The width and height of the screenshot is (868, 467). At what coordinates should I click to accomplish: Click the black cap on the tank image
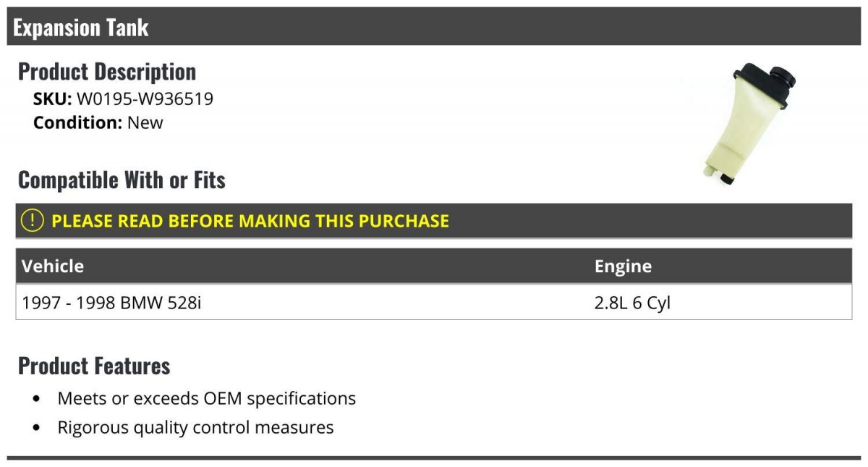pyautogui.click(x=781, y=74)
